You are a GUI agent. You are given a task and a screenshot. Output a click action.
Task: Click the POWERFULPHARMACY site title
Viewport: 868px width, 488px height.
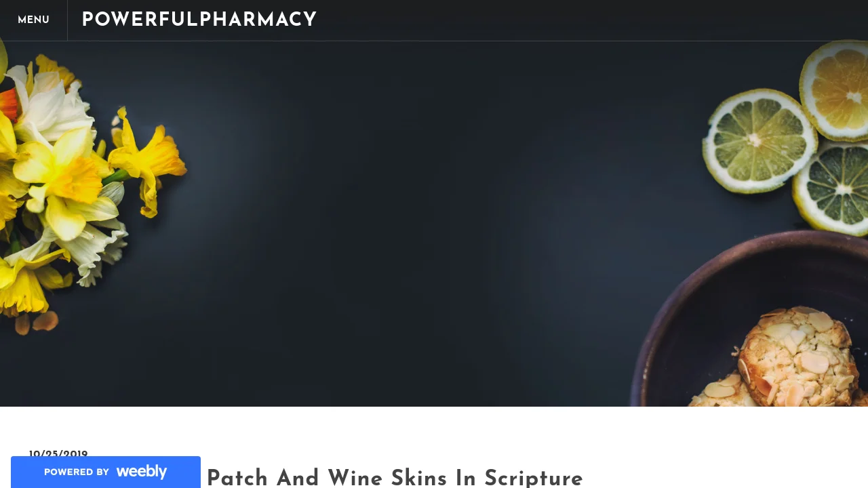[x=199, y=20]
